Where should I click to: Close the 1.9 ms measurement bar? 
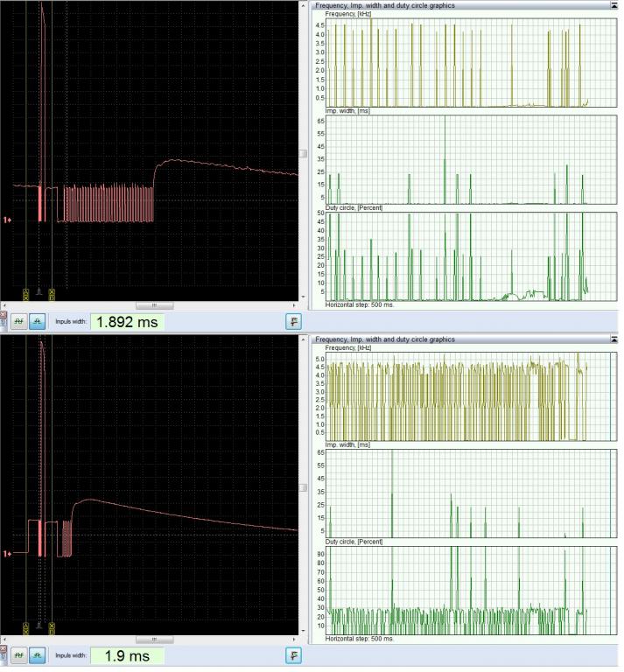(3, 649)
